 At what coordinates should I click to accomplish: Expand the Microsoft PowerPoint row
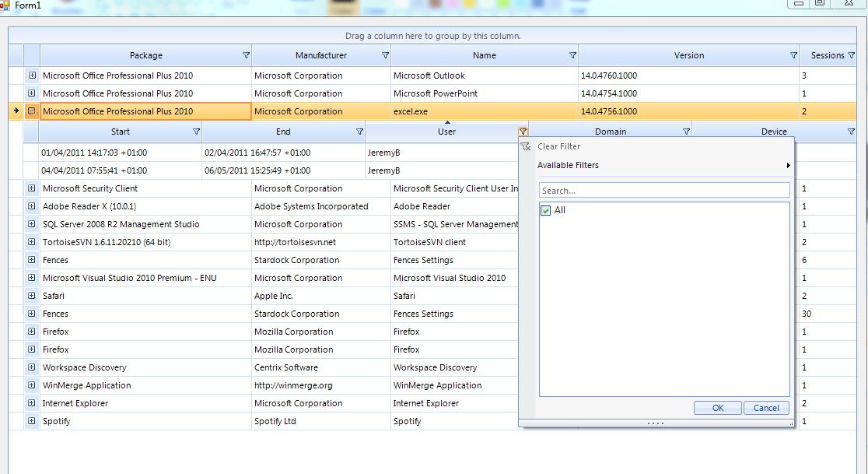pyautogui.click(x=32, y=93)
